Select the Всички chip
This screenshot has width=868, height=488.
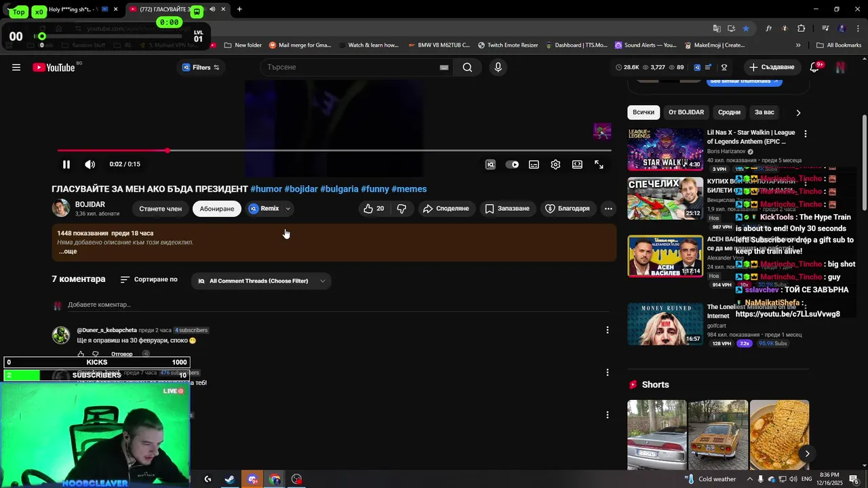644,113
